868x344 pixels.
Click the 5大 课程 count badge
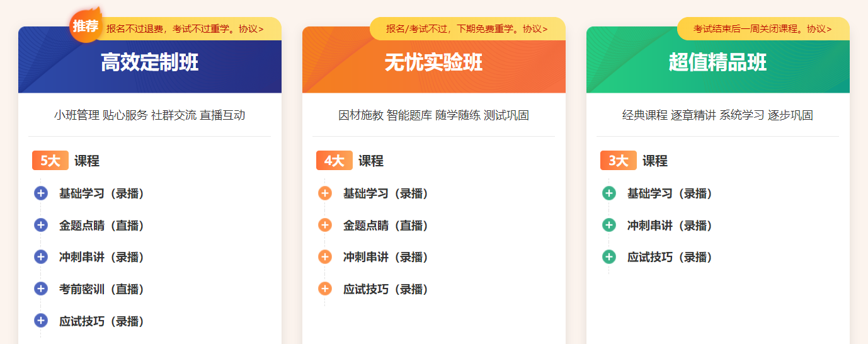(50, 161)
